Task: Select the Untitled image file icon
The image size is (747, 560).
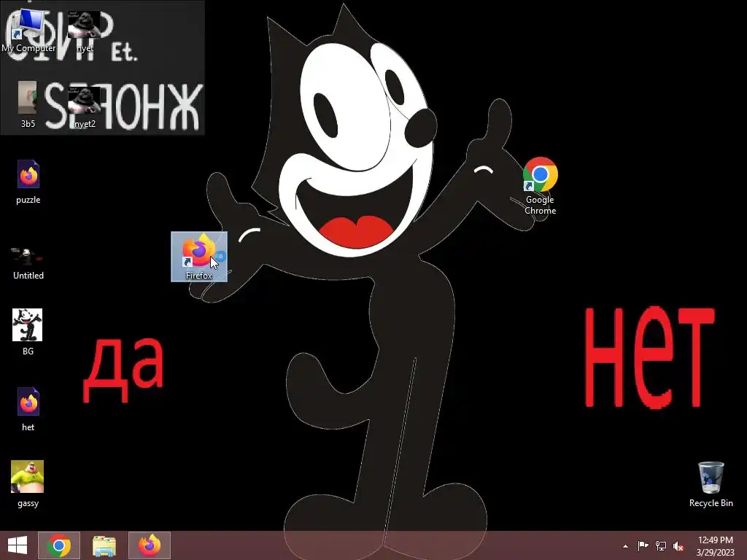Action: (28, 262)
